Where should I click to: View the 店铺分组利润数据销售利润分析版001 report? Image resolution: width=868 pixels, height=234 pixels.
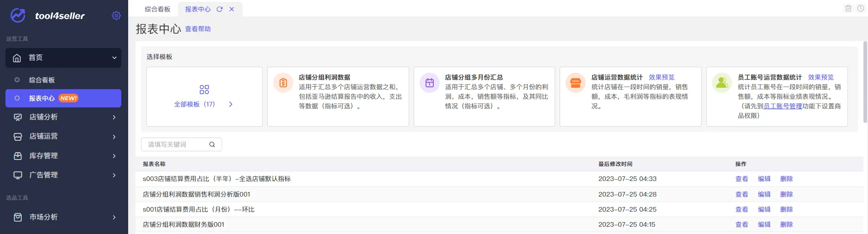click(x=742, y=194)
